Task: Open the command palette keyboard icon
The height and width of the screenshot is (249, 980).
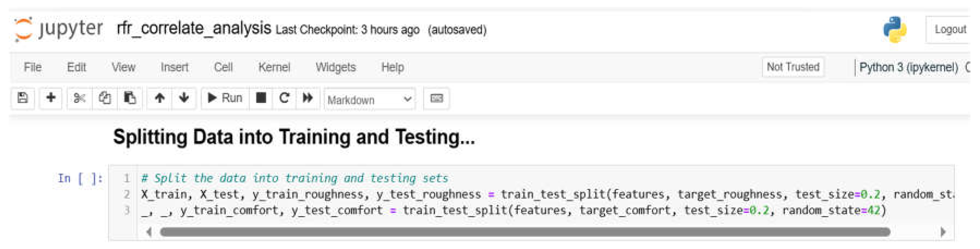Action: [436, 99]
